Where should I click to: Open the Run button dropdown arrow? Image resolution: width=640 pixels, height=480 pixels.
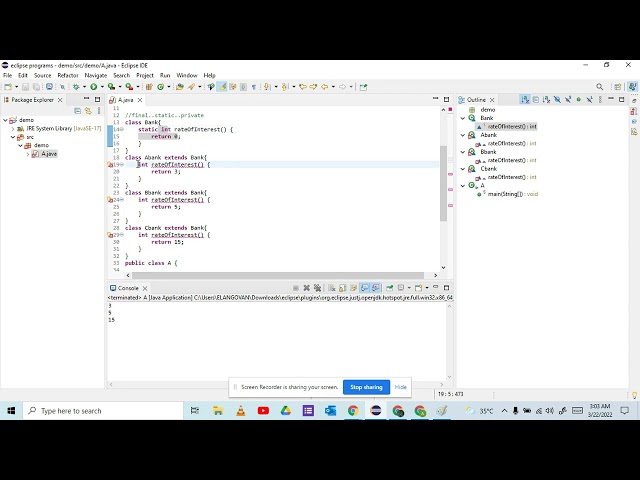click(102, 87)
